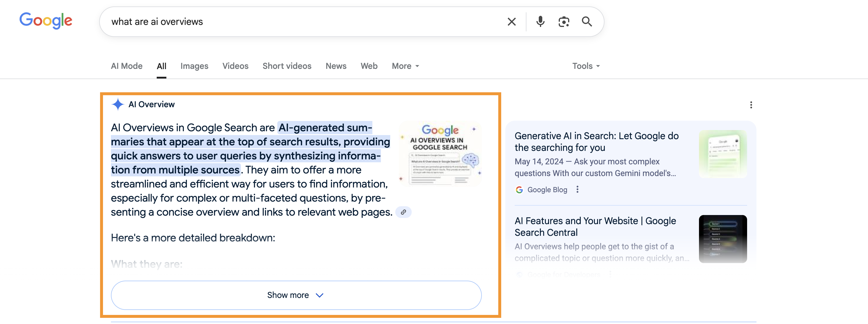Open three-dot menu beside Google Blog

(577, 190)
